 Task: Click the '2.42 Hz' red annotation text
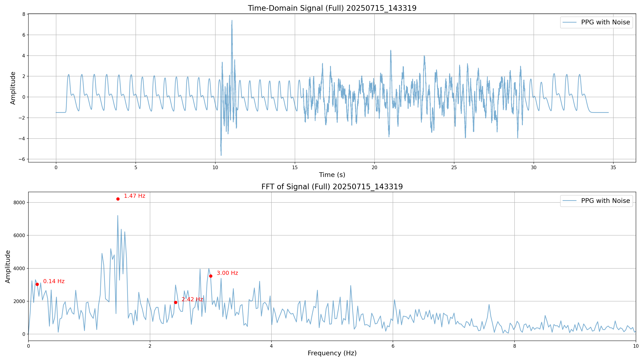tap(192, 299)
